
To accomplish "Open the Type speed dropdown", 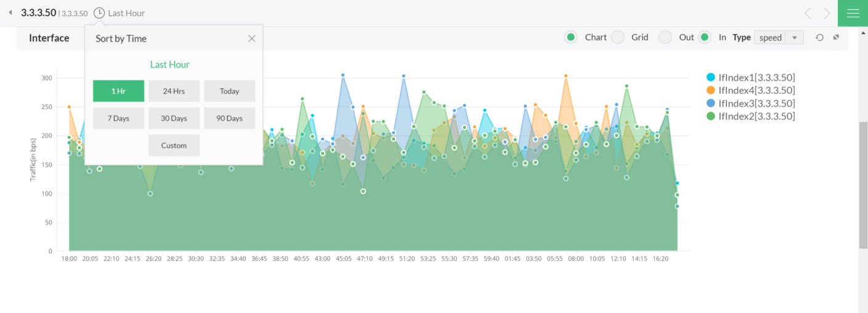I will (x=779, y=38).
